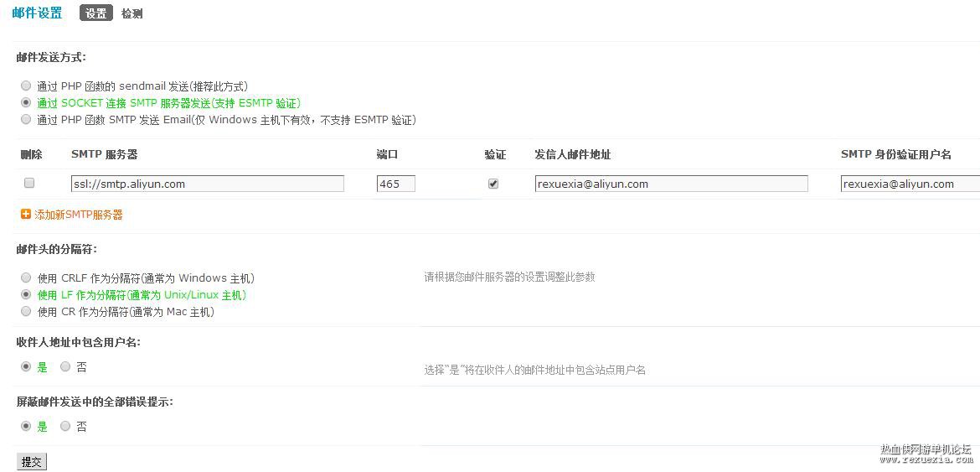Select 否 for recipient username inclusion
The height and width of the screenshot is (472, 980).
[x=65, y=367]
